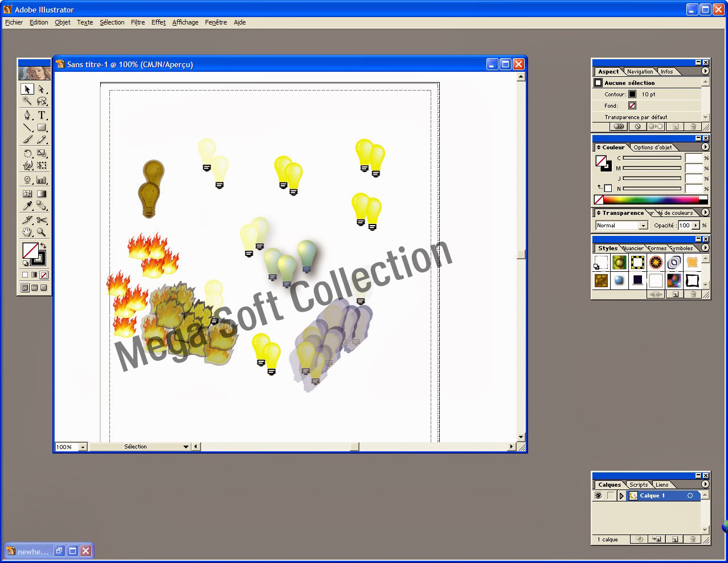This screenshot has width=728, height=563.
Task: Switch to Navigation tab
Action: (640, 72)
